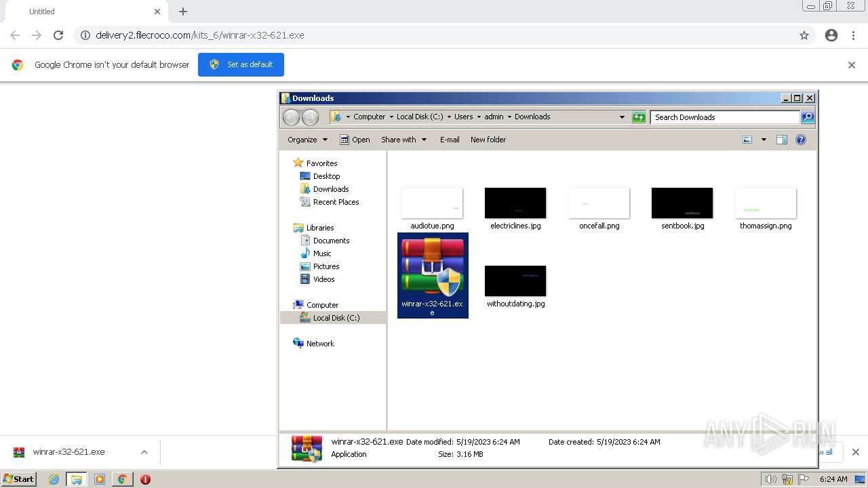Launch Internet Explorer from taskbar

pos(54,479)
